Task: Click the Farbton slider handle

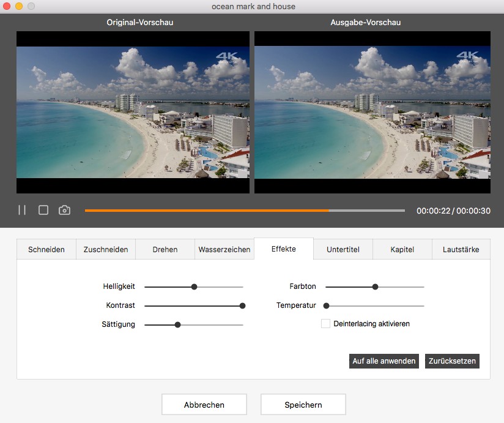Action: click(375, 286)
